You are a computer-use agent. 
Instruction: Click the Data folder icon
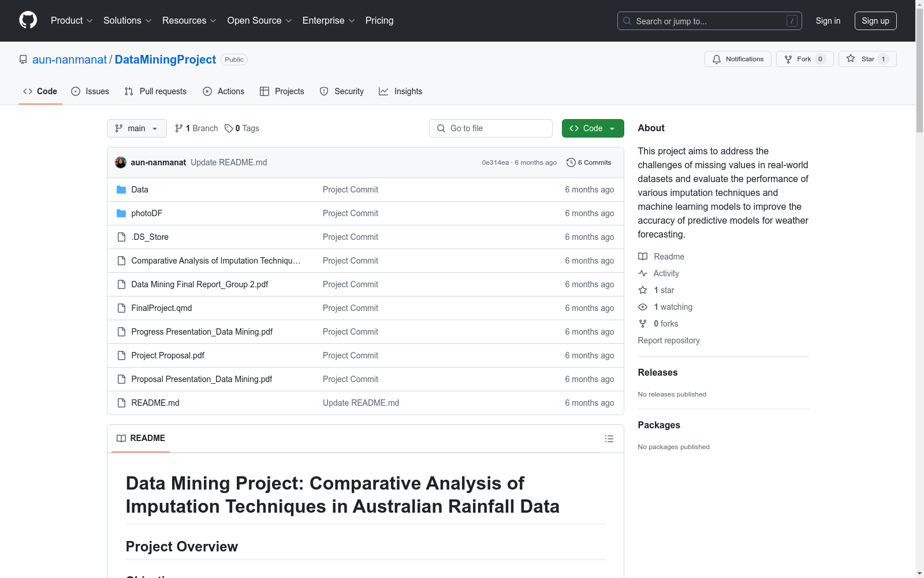(x=121, y=190)
